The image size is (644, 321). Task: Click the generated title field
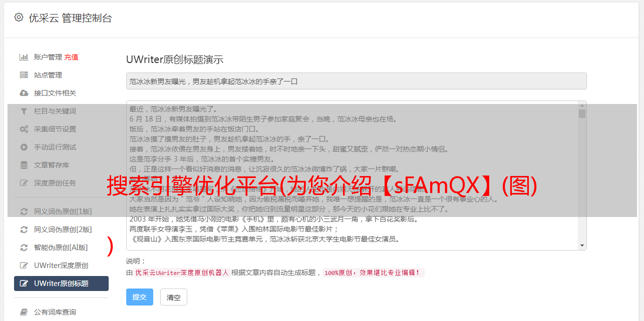[x=356, y=81]
